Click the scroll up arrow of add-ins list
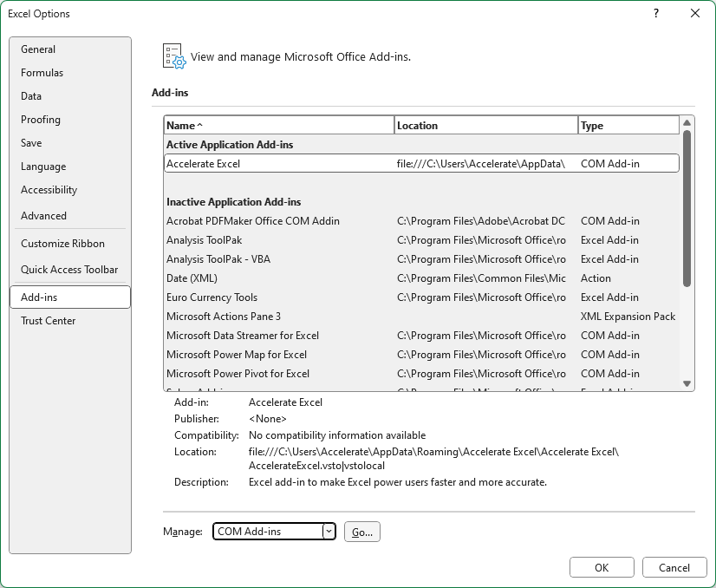This screenshot has width=716, height=588. pyautogui.click(x=687, y=123)
